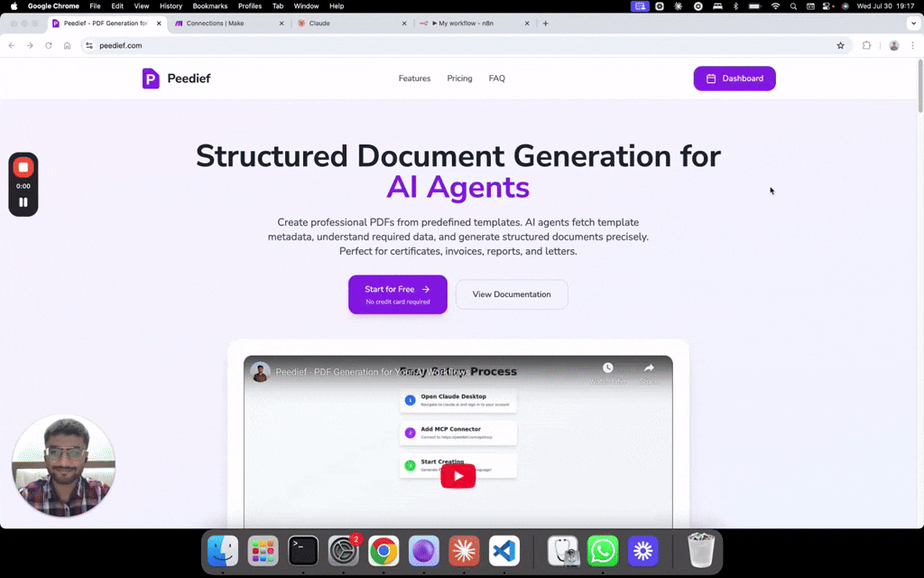Expand the tab search dropdown arrow

point(913,23)
